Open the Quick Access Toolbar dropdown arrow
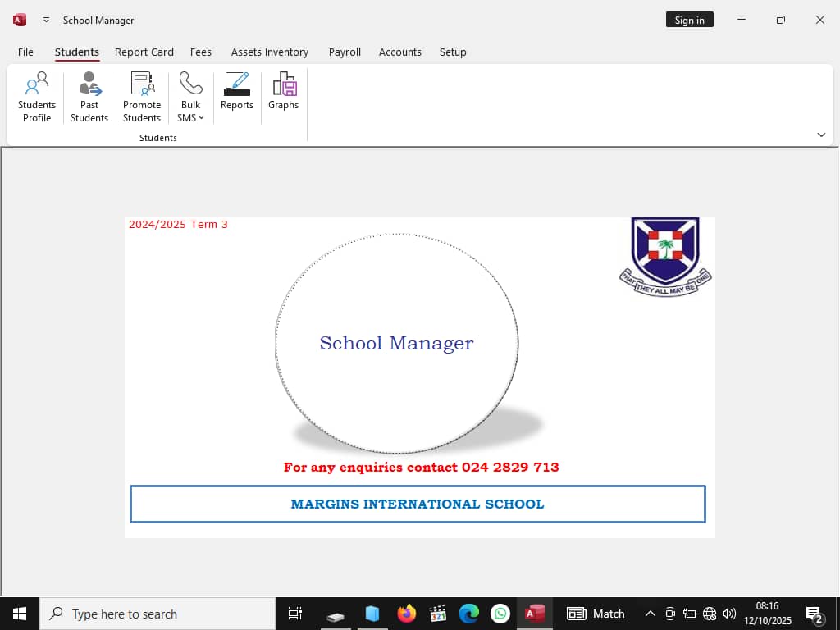Screen dimensions: 840x630 tap(46, 20)
